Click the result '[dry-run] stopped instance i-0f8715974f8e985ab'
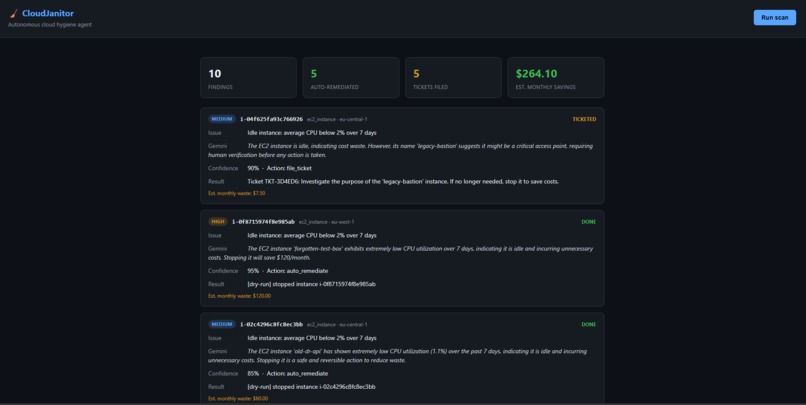The image size is (806, 405). point(312,284)
